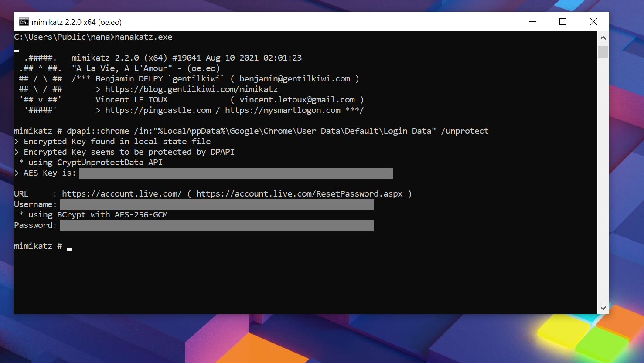
Task: Minimize the mimikatz console window
Action: [532, 22]
